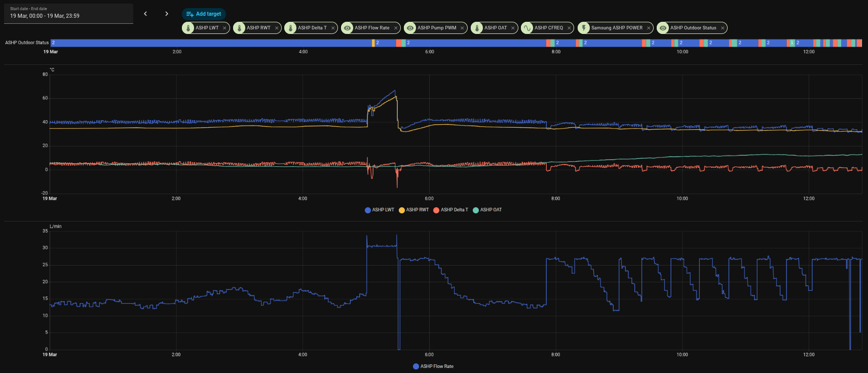The height and width of the screenshot is (373, 868).
Task: Click the thermometer icon on ASHP OAT chip
Action: point(477,28)
